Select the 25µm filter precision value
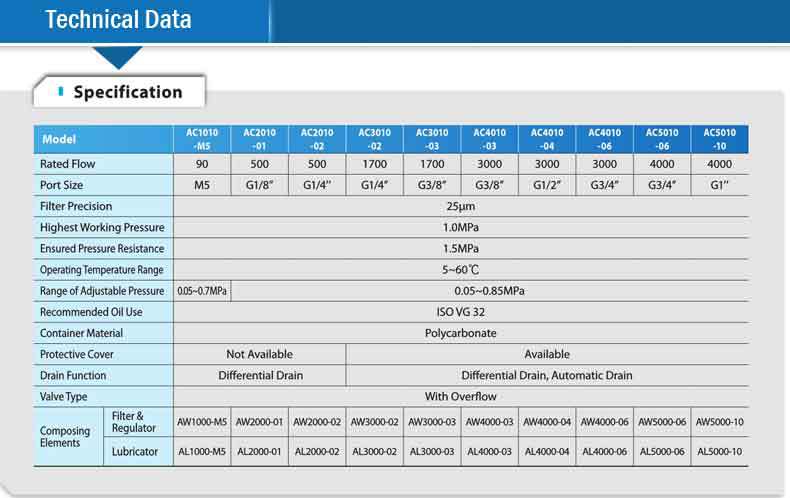This screenshot has height=498, width=790. tap(461, 206)
